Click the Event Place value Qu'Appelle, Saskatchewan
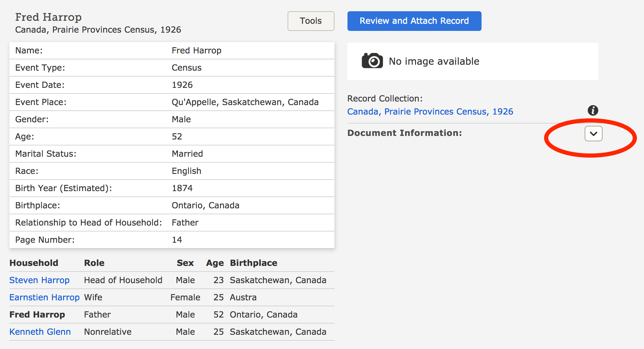 coord(245,102)
